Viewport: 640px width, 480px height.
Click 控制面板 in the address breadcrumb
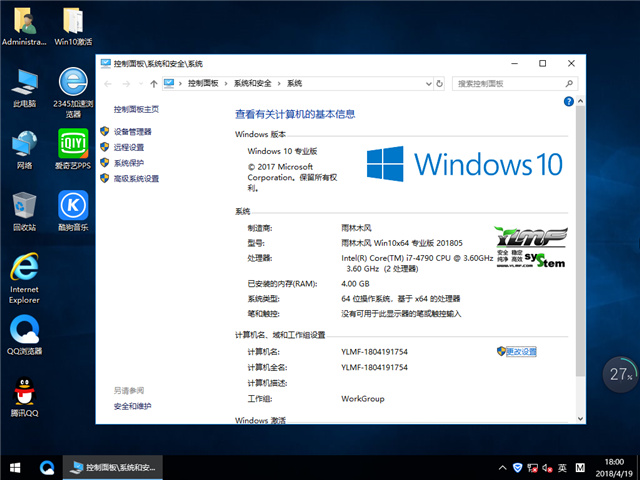pyautogui.click(x=203, y=84)
